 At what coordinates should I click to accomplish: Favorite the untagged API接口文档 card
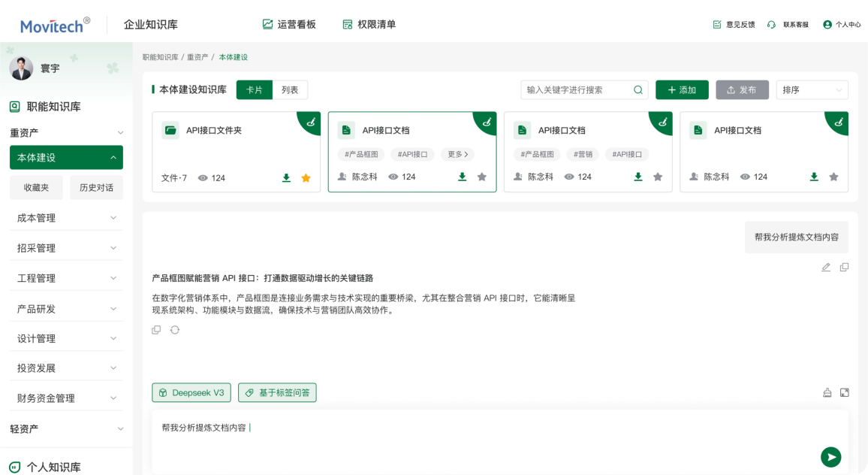[834, 177]
